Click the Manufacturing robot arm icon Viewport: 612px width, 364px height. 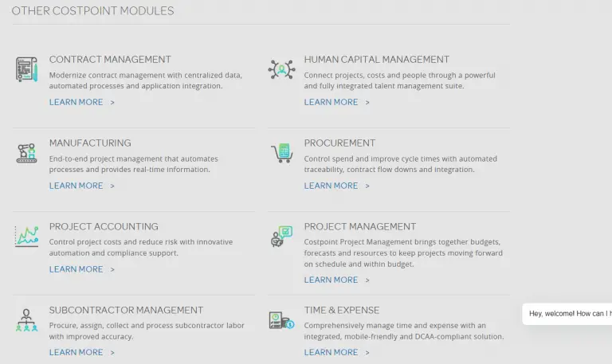point(26,153)
